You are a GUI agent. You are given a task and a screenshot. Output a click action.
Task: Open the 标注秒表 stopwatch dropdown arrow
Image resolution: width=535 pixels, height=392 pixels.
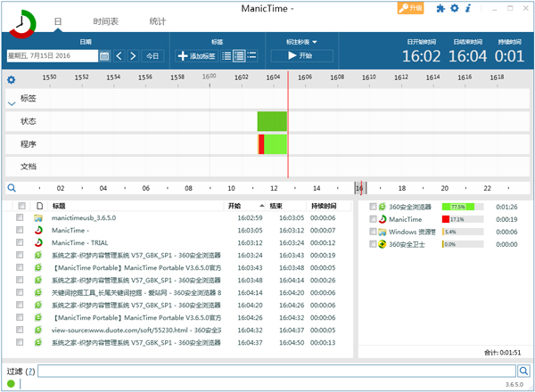click(x=315, y=42)
